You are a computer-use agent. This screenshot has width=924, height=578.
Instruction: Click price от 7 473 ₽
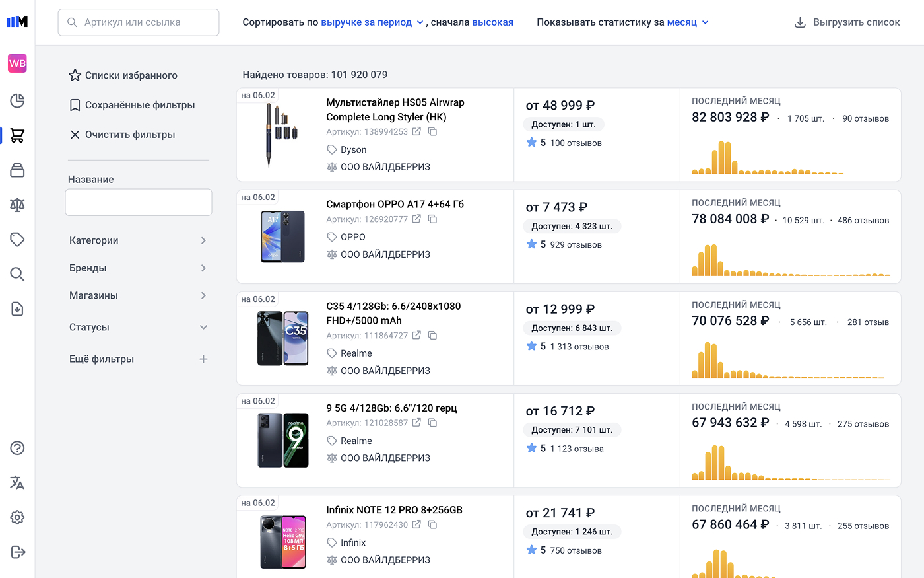[556, 207]
